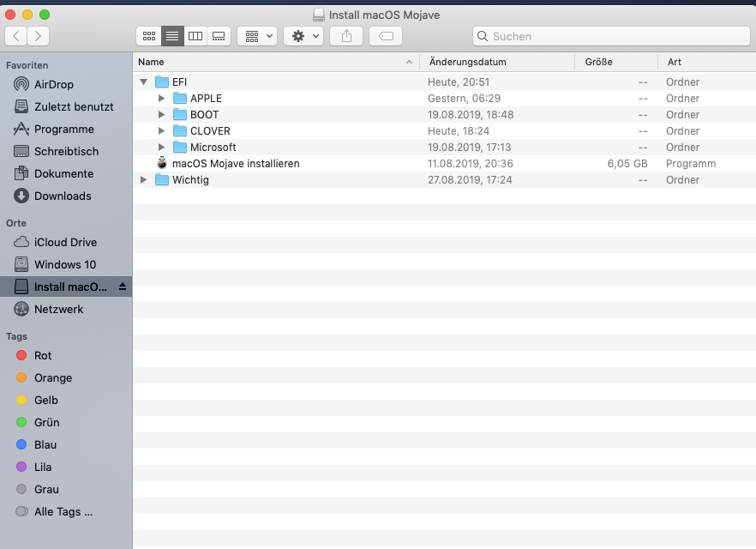Expand the Microsoft folder

(161, 148)
